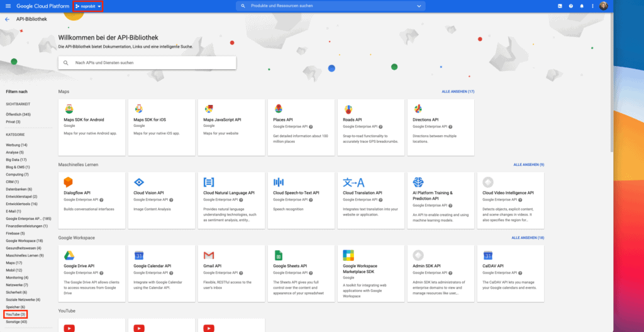Open the notifications bell
The height and width of the screenshot is (332, 644).
pyautogui.click(x=582, y=6)
